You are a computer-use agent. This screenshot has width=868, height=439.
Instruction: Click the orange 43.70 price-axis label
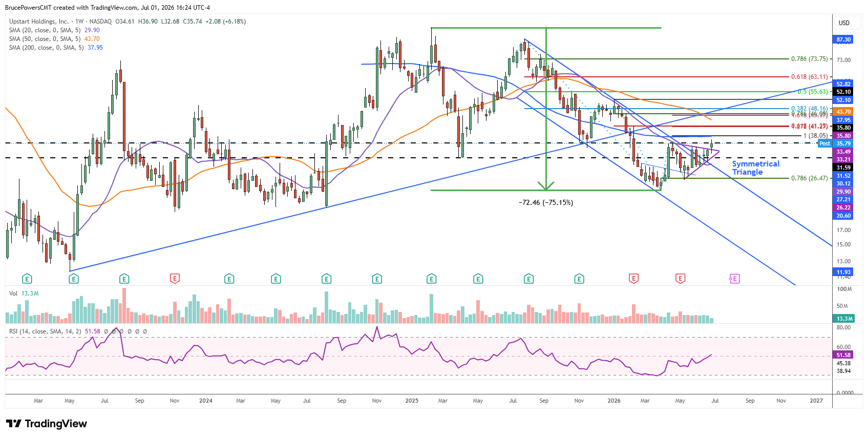point(843,112)
